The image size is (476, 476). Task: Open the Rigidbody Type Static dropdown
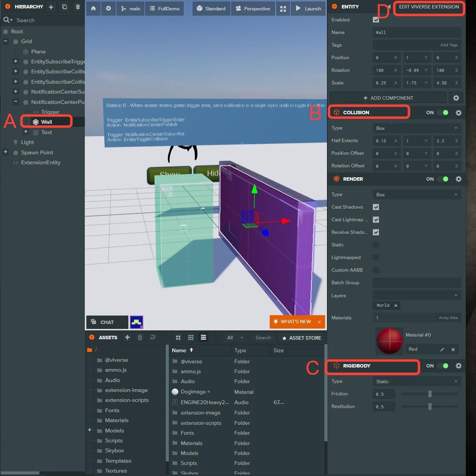(417, 381)
